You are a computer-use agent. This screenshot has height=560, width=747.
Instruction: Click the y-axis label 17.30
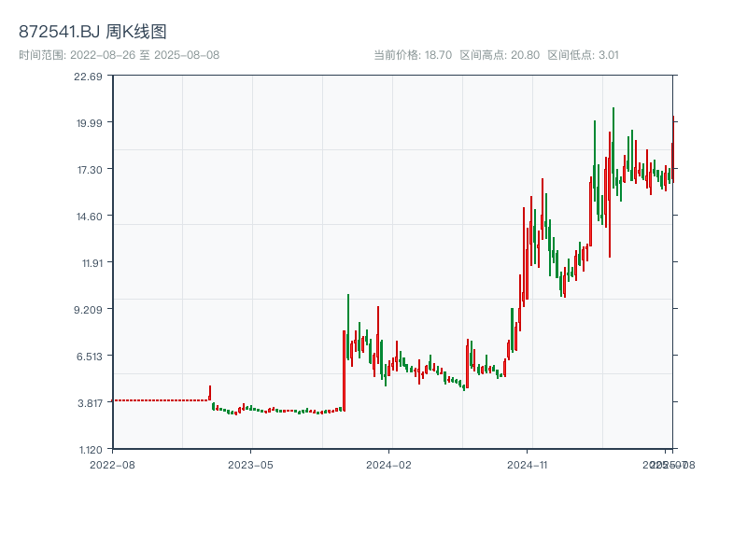[x=90, y=170]
